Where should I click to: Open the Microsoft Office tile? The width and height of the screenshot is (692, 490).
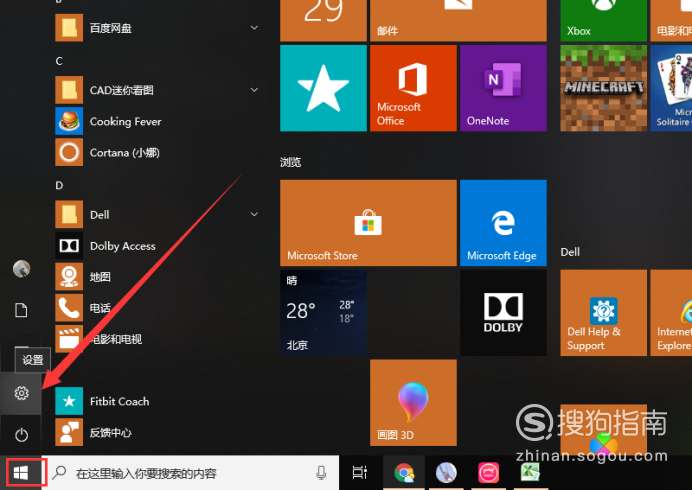(x=413, y=88)
